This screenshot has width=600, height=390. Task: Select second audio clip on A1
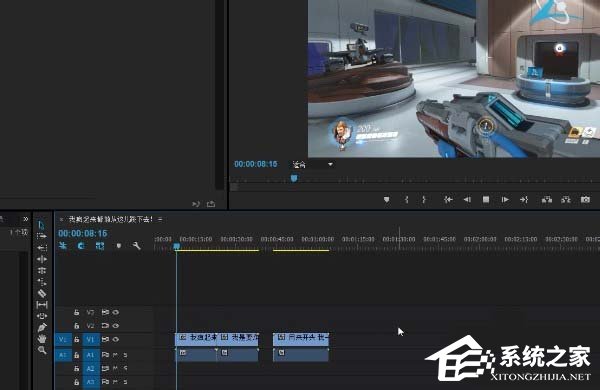coord(238,355)
